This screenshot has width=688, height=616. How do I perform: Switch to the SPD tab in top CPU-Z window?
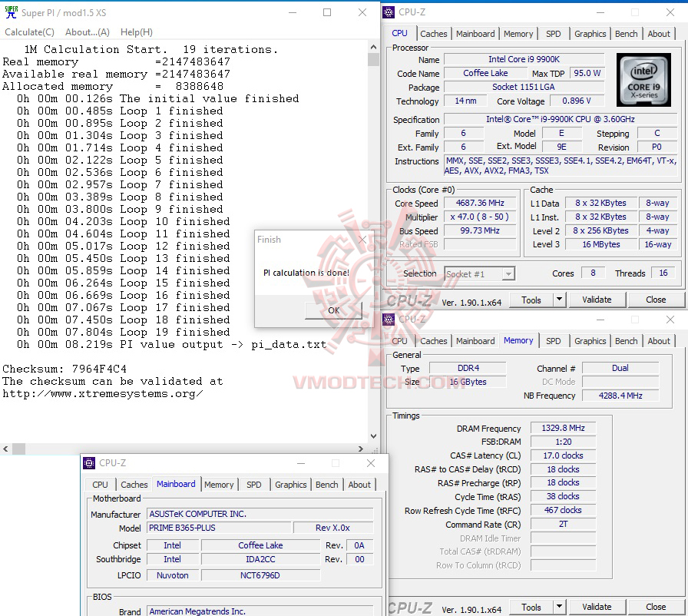(553, 33)
